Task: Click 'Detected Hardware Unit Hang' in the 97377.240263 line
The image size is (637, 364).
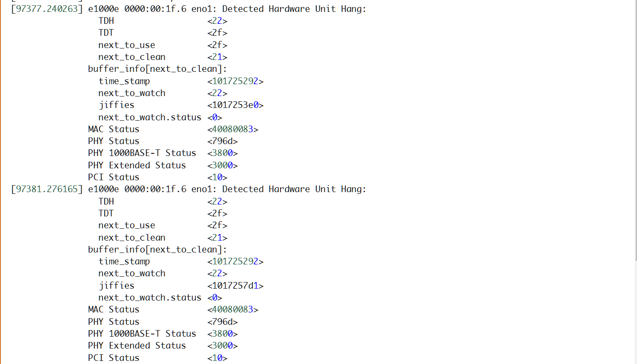Action: (294, 9)
